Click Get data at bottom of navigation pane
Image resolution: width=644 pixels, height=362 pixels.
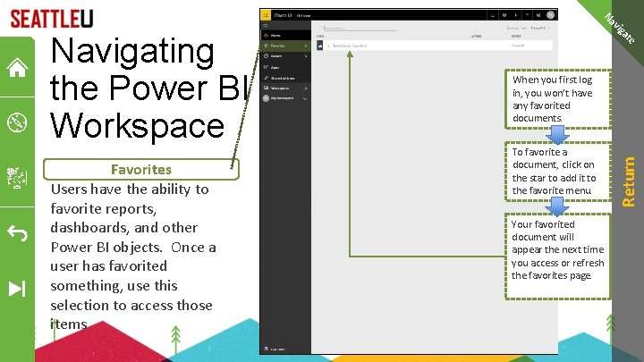(x=275, y=349)
